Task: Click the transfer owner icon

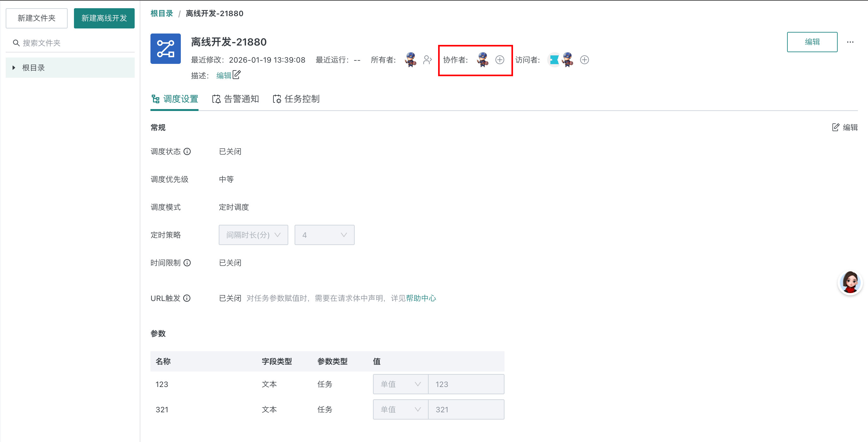Action: click(x=427, y=60)
